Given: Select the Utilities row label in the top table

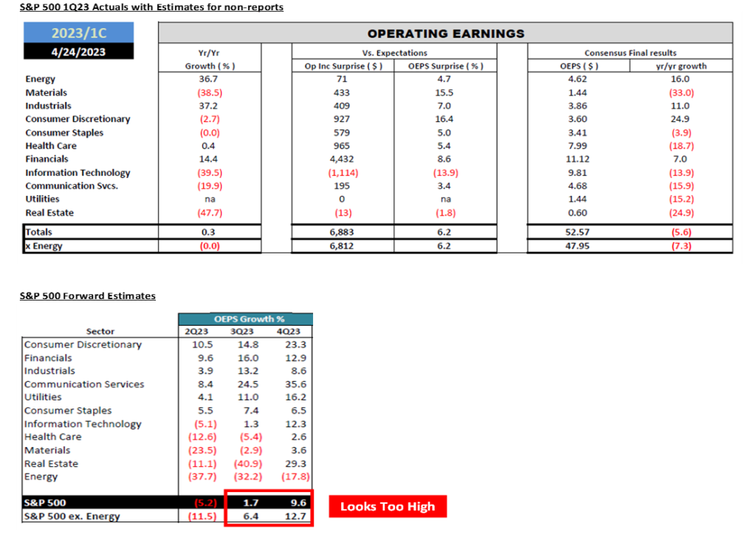Looking at the screenshot, I should click(42, 199).
